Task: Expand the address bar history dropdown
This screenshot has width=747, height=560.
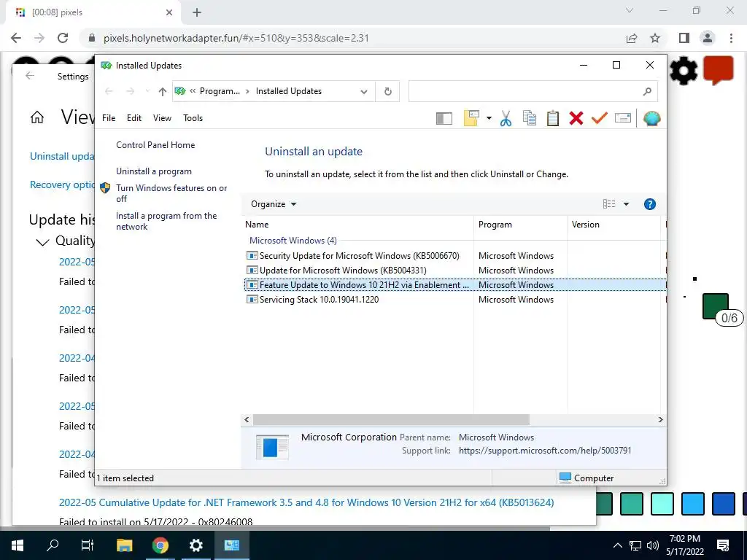Action: [x=364, y=91]
